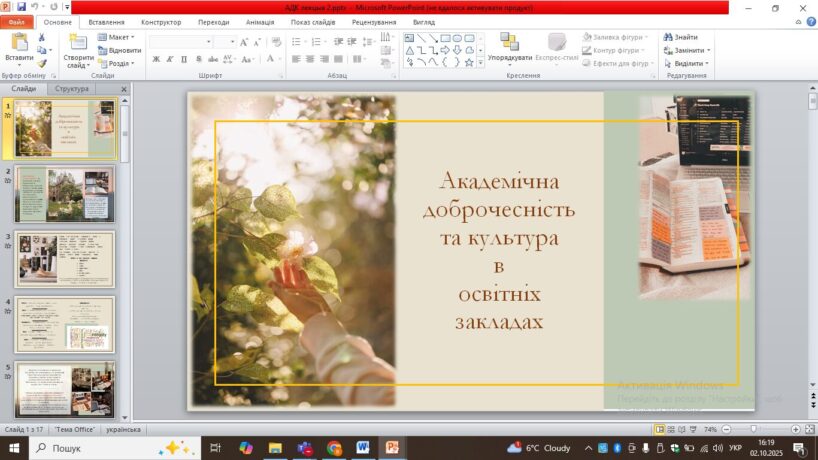This screenshot has width=818, height=460.
Task: Select slide 3 thumbnail in slides panel
Action: pos(65,259)
